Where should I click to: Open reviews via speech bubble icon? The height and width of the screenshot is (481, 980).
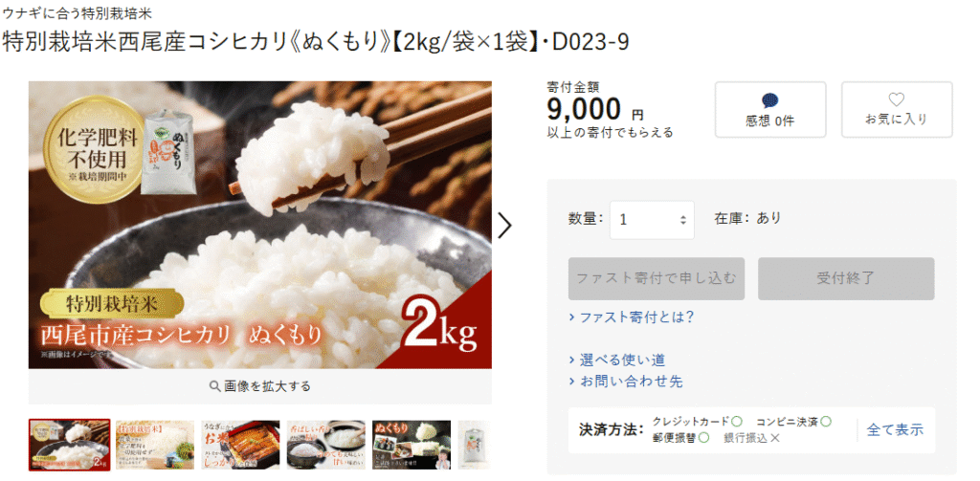(770, 100)
